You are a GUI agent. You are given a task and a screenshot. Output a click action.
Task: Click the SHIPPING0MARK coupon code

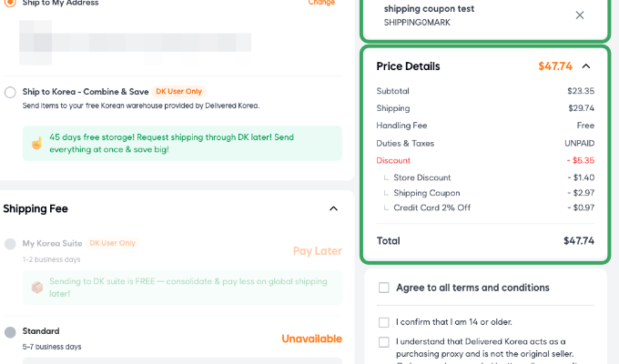tap(418, 23)
